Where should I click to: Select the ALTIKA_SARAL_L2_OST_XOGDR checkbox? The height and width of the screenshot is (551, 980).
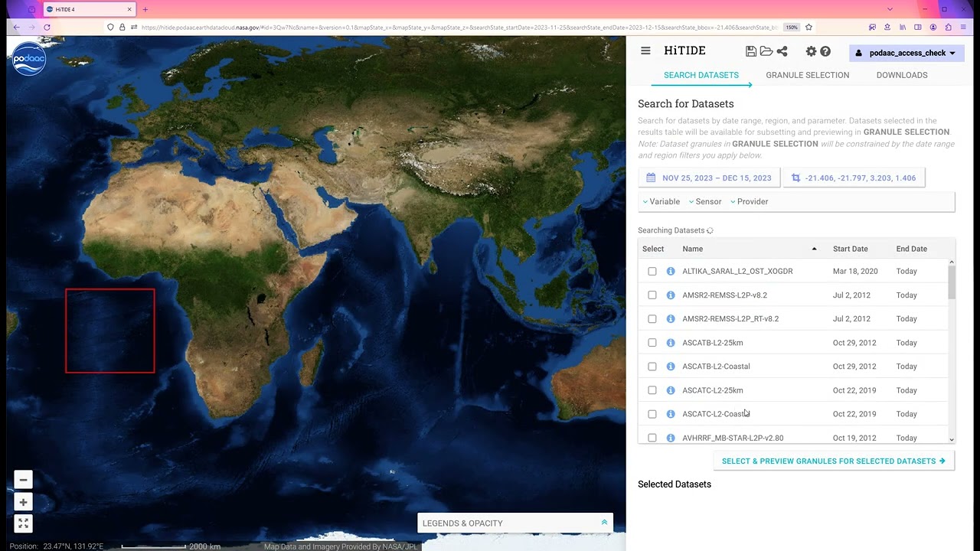click(652, 271)
